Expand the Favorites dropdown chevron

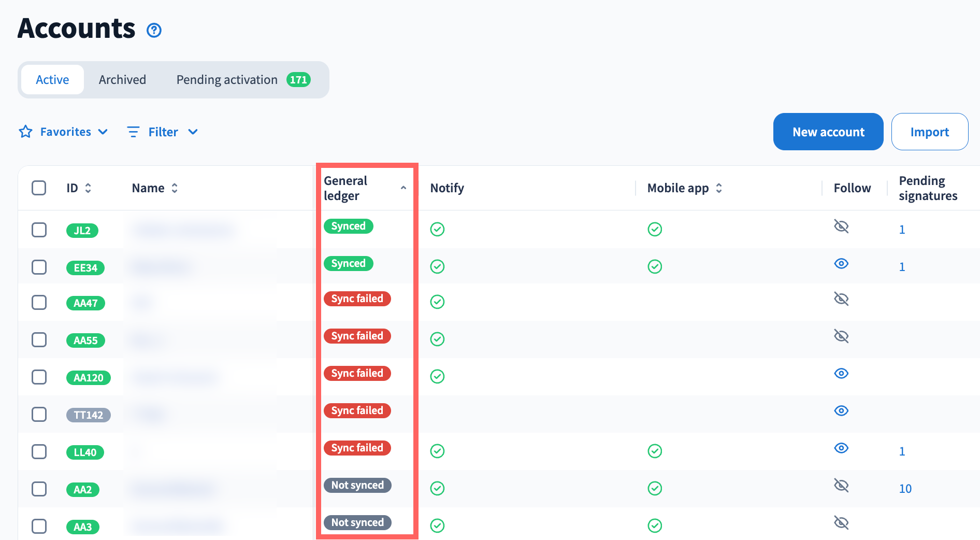[x=103, y=132]
